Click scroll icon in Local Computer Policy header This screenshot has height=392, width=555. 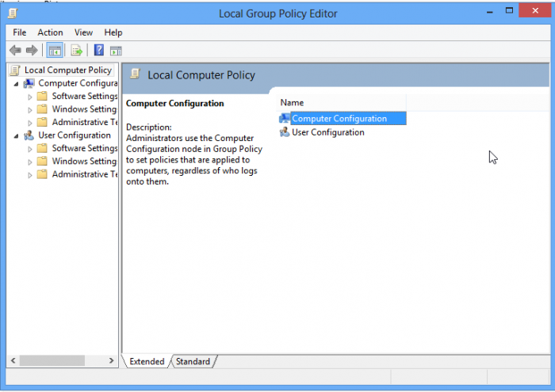135,74
